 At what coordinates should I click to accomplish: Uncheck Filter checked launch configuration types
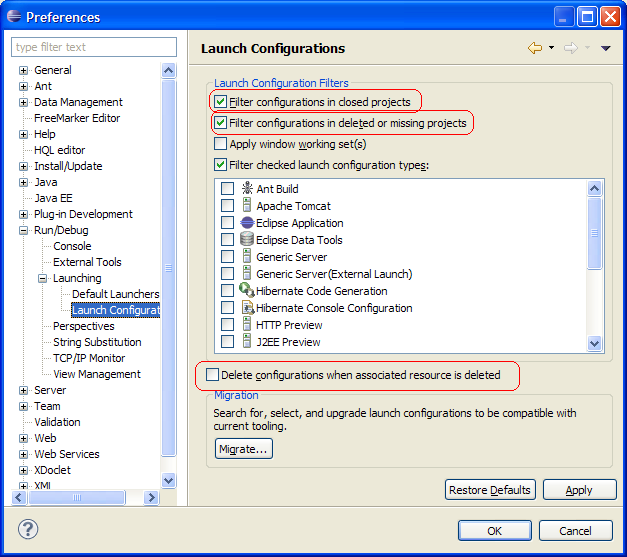pyautogui.click(x=220, y=165)
